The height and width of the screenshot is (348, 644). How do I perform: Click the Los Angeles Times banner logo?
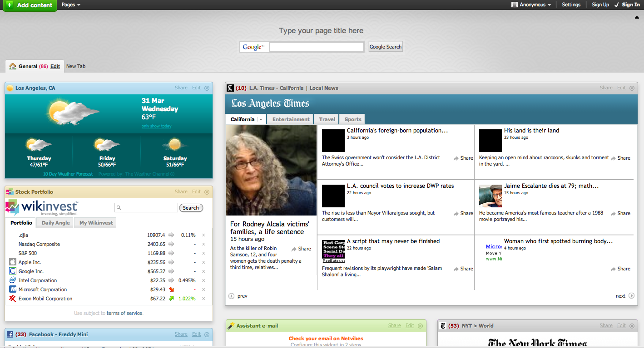270,103
